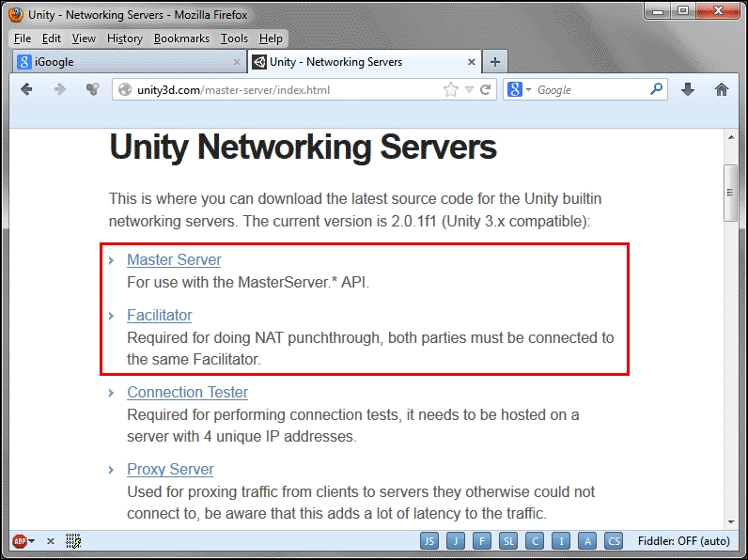748x560 pixels.
Task: Go back using the Back arrow button
Action: pos(26,89)
